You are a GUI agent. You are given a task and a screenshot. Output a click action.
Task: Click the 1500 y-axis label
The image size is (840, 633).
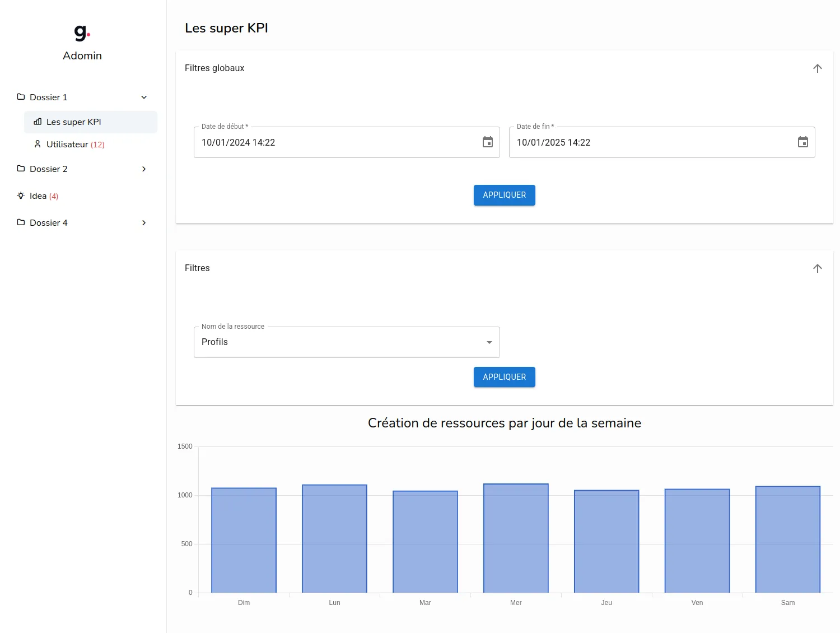185,446
